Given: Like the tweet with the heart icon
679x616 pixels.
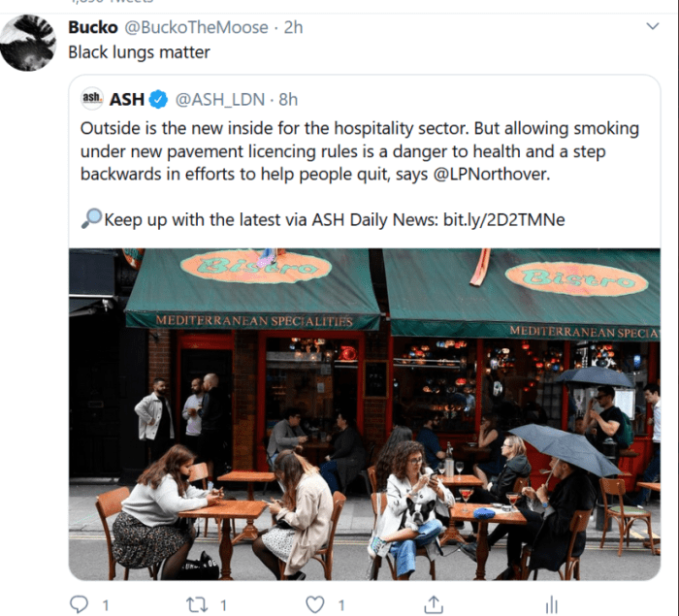Looking at the screenshot, I should [x=315, y=604].
